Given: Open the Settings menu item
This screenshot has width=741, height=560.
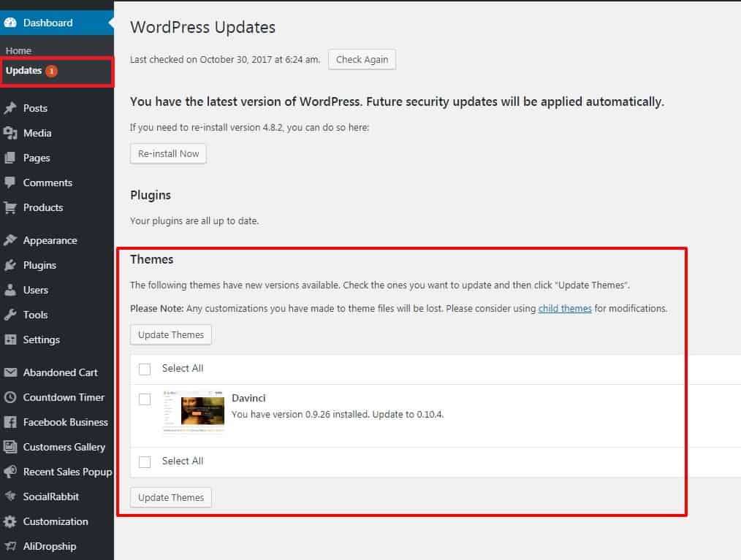Looking at the screenshot, I should 57,340.
